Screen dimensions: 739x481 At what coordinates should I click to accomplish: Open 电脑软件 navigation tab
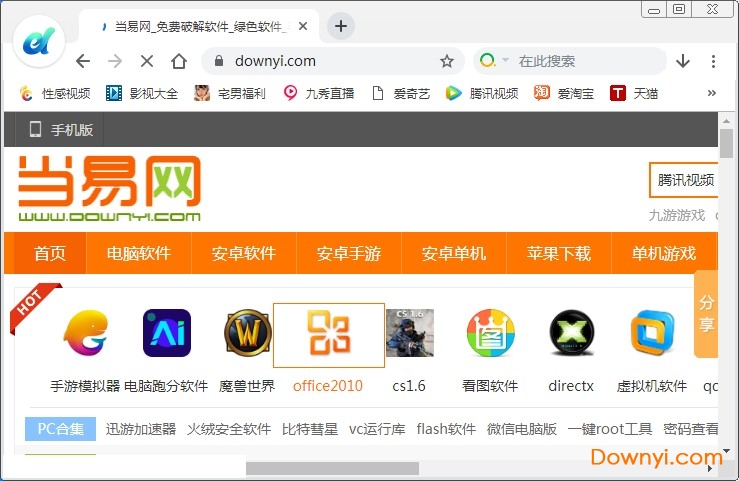tap(139, 253)
